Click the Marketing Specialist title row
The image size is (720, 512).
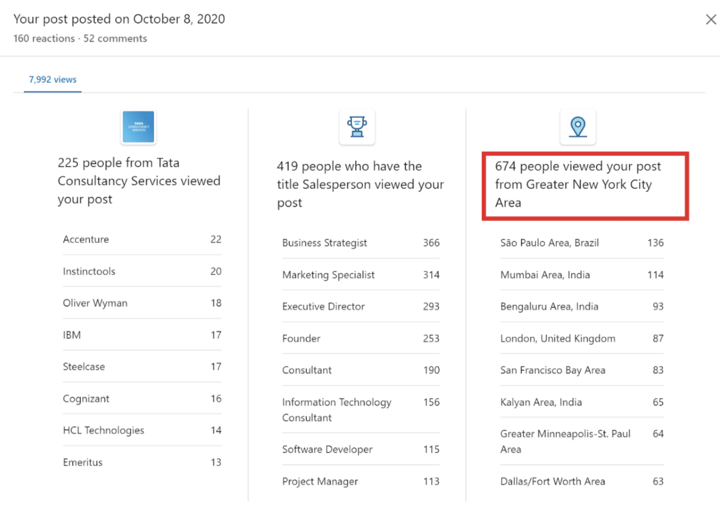point(360,275)
